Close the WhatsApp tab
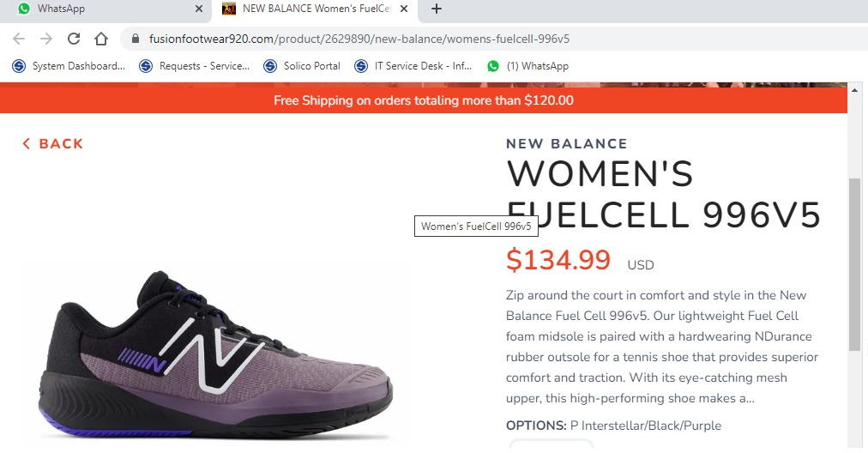The height and width of the screenshot is (453, 868). pos(199,9)
